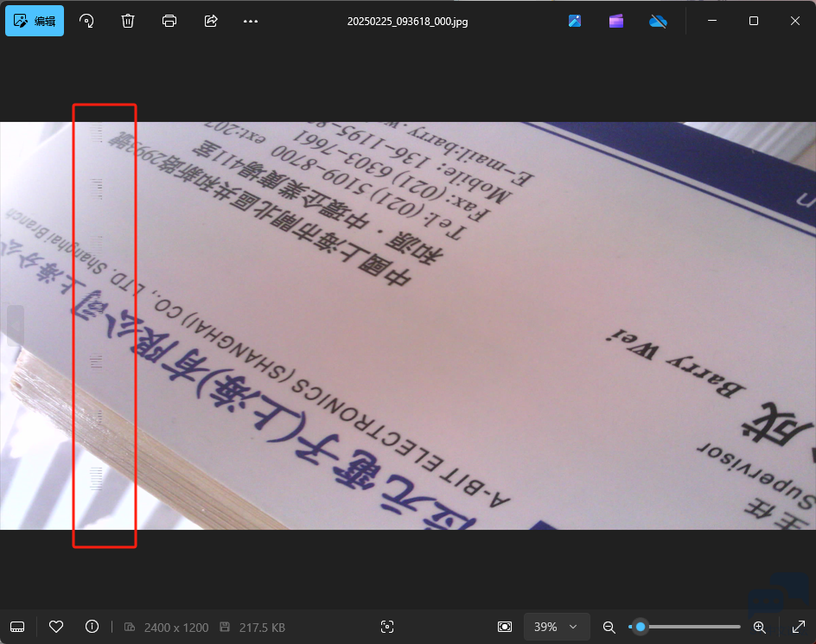The image size is (816, 644).
Task: Toggle the filmstrip view icon
Action: pyautogui.click(x=17, y=627)
